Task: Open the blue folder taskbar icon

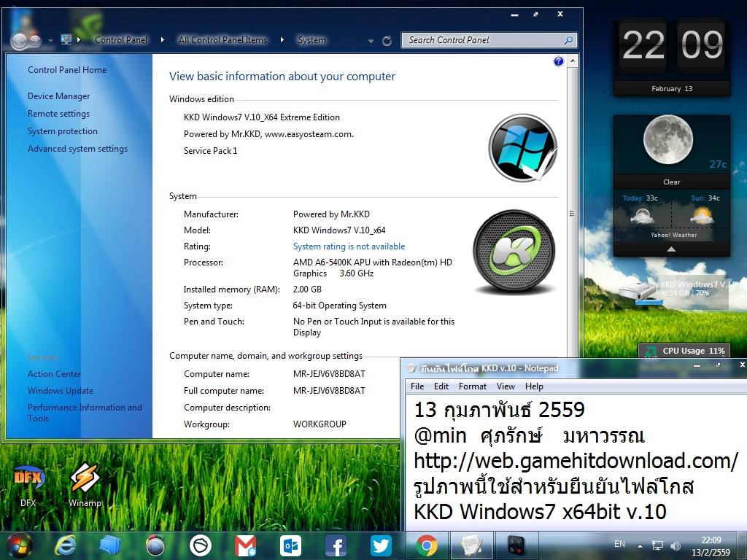Action: pos(110,545)
